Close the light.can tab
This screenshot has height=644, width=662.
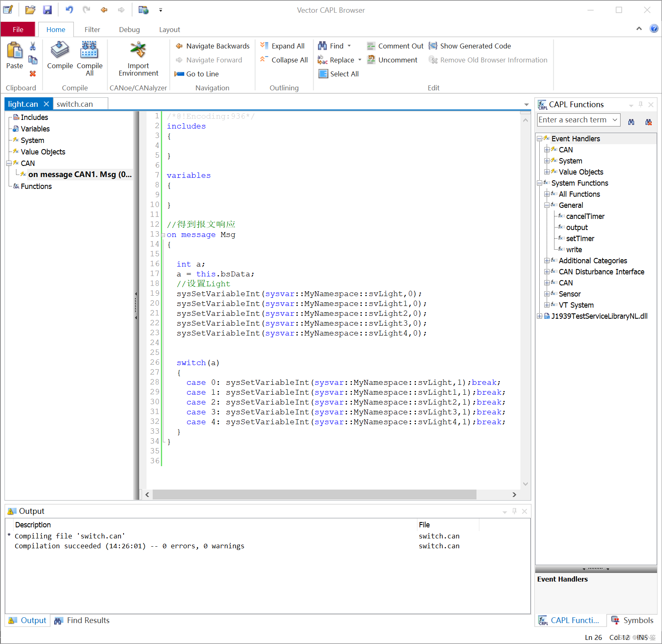[46, 104]
